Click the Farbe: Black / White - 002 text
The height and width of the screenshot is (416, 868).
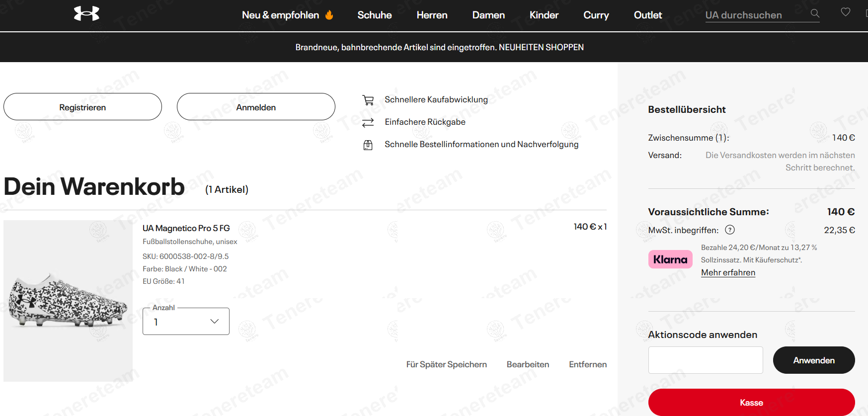[185, 269]
